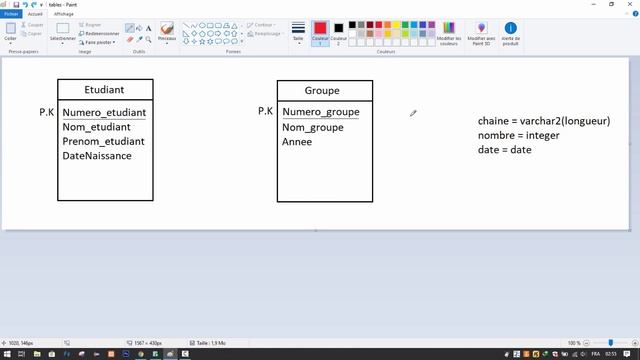Click the Annee text on canvas
640x360 pixels.
(297, 142)
